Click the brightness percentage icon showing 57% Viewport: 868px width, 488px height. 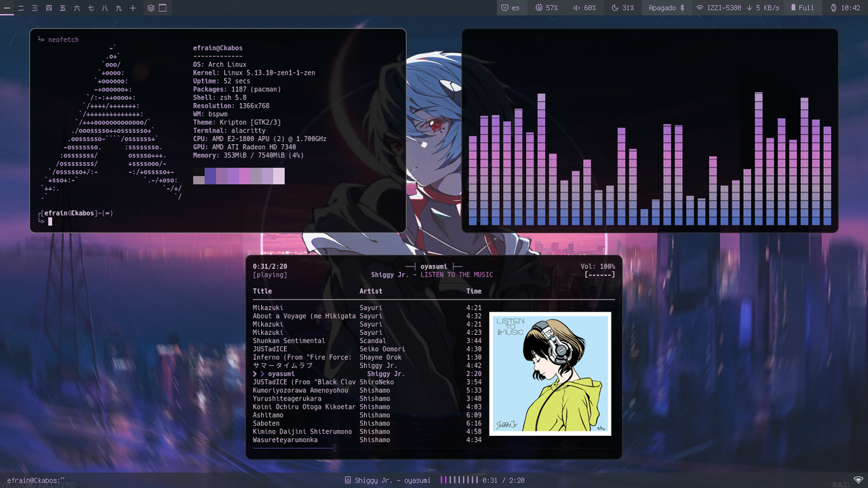[x=538, y=7]
